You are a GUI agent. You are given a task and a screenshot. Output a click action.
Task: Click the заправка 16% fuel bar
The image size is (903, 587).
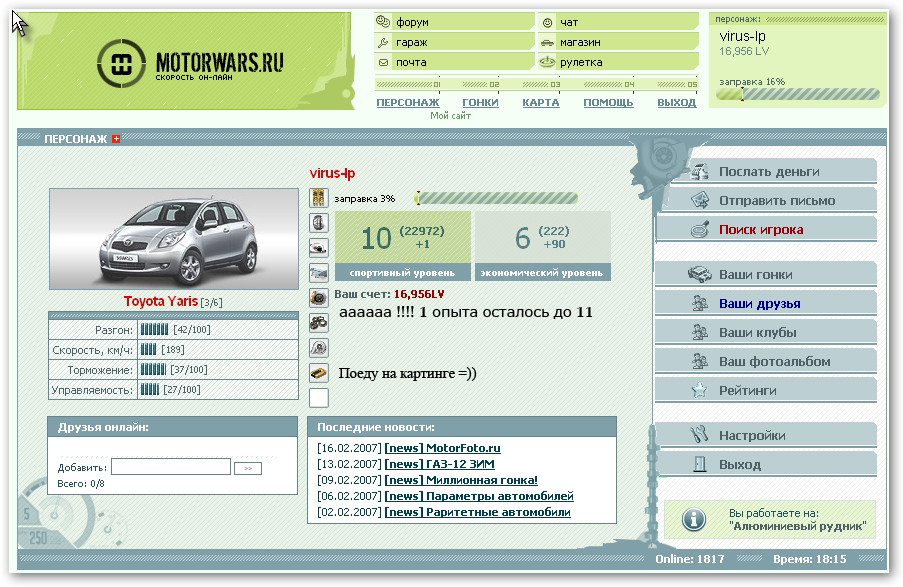point(798,94)
